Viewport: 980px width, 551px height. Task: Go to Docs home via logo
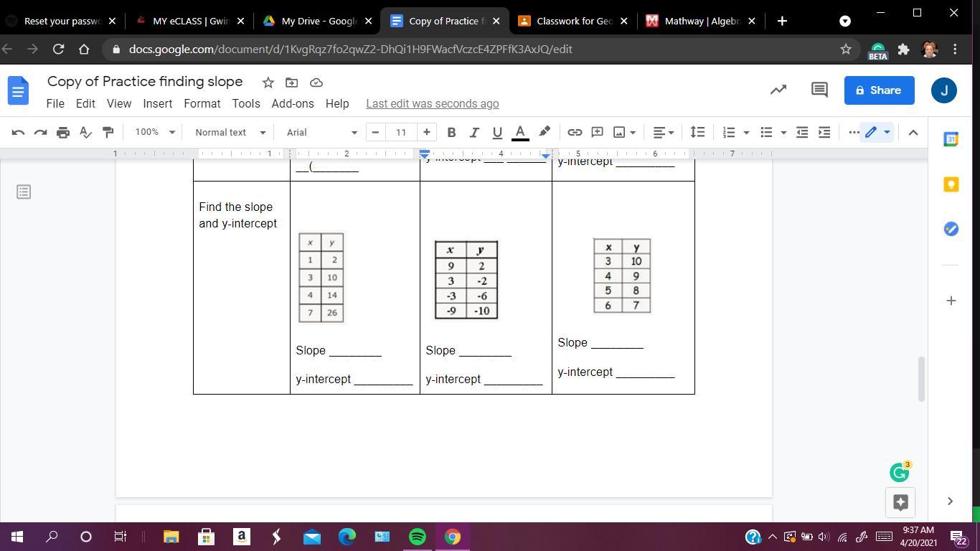pyautogui.click(x=19, y=91)
